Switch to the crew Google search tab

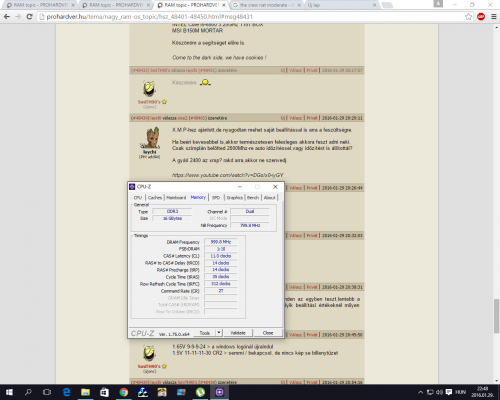tap(267, 5)
